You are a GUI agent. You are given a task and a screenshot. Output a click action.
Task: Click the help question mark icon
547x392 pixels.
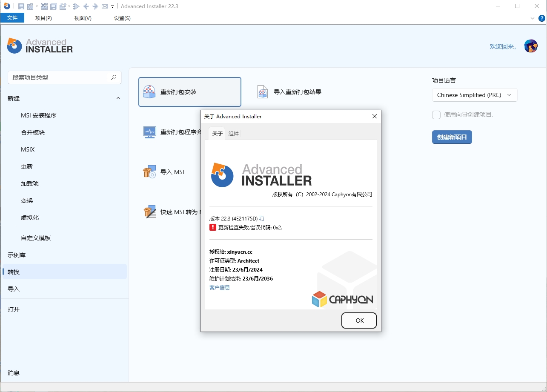click(x=541, y=18)
